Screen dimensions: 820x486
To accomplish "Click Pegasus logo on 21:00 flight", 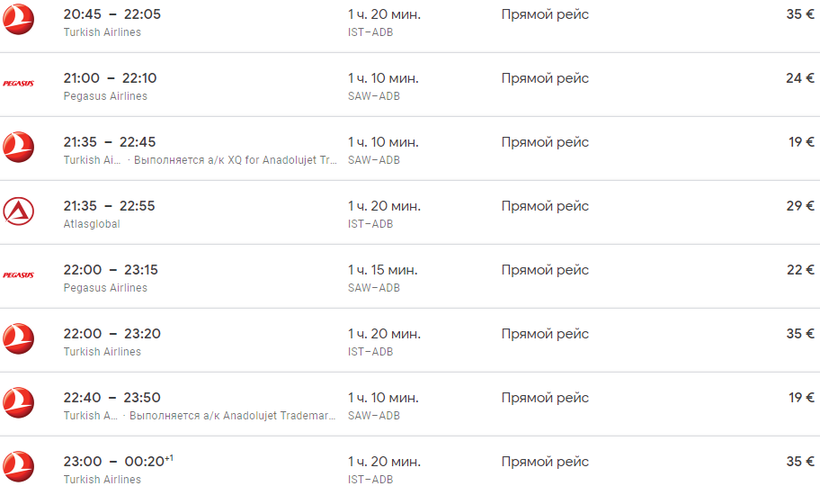I will tap(19, 84).
